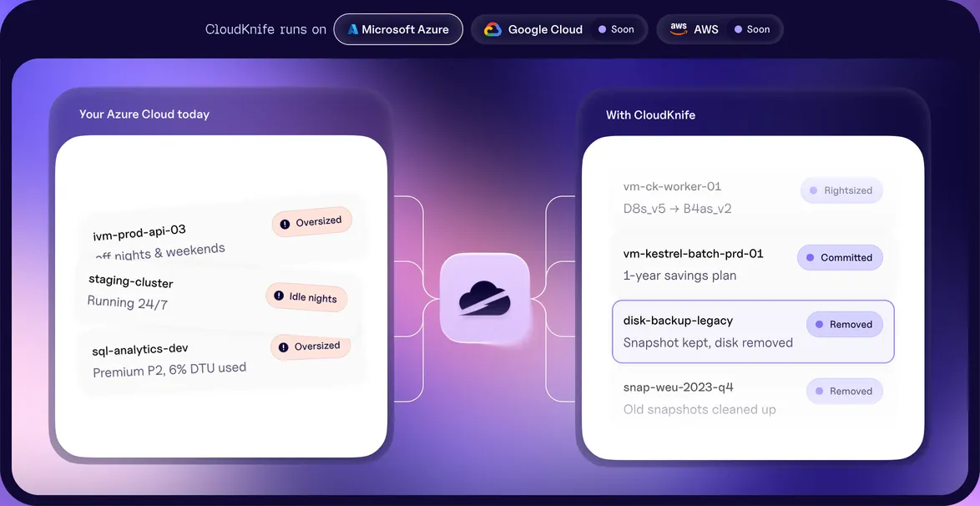Click the '1-year savings plan' text
Image resolution: width=980 pixels, height=506 pixels.
(680, 276)
